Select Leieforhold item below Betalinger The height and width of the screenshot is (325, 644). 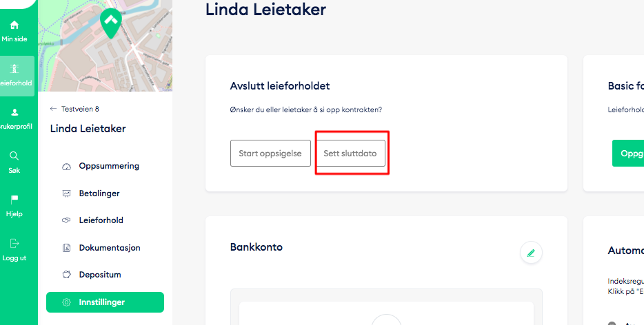(101, 220)
